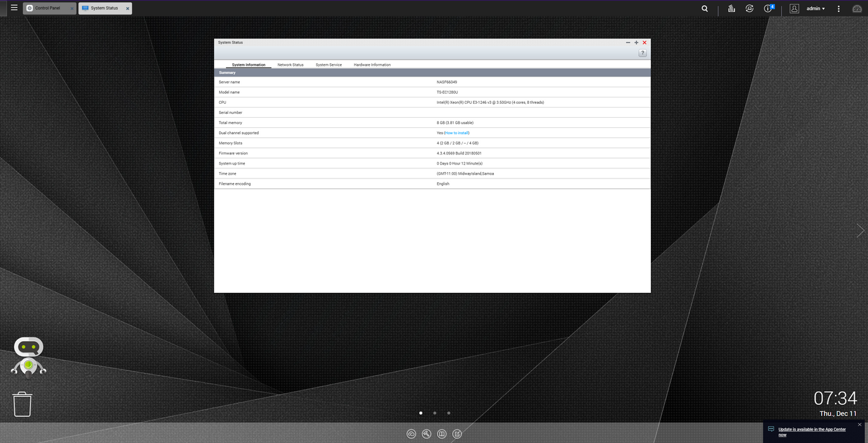Click the search magnifier icon
This screenshot has height=443, width=868.
705,9
